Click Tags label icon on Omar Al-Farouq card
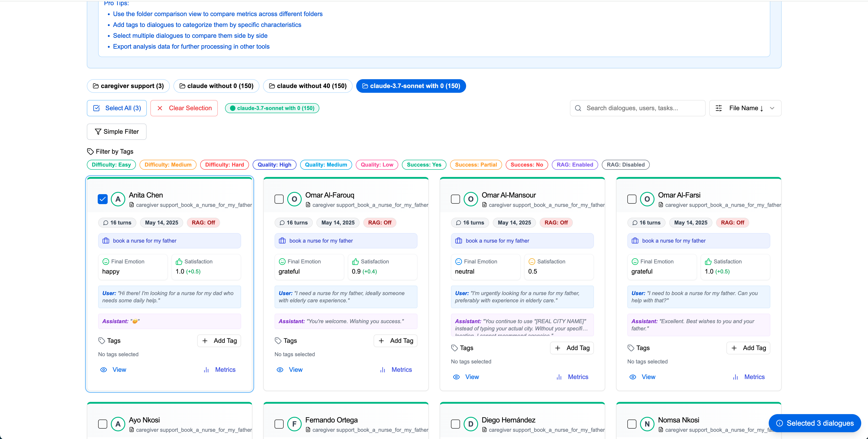Viewport: 868px width, 439px height. click(x=278, y=341)
